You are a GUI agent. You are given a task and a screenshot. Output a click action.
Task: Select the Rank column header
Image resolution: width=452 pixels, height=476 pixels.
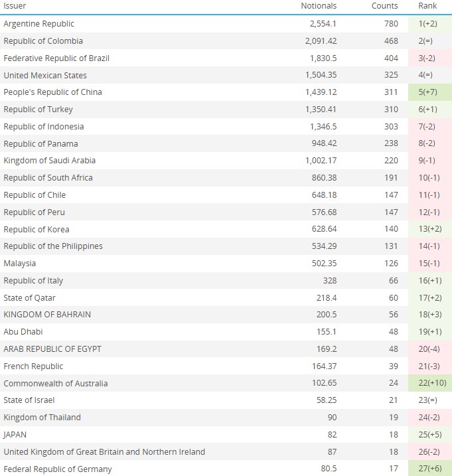tap(427, 6)
